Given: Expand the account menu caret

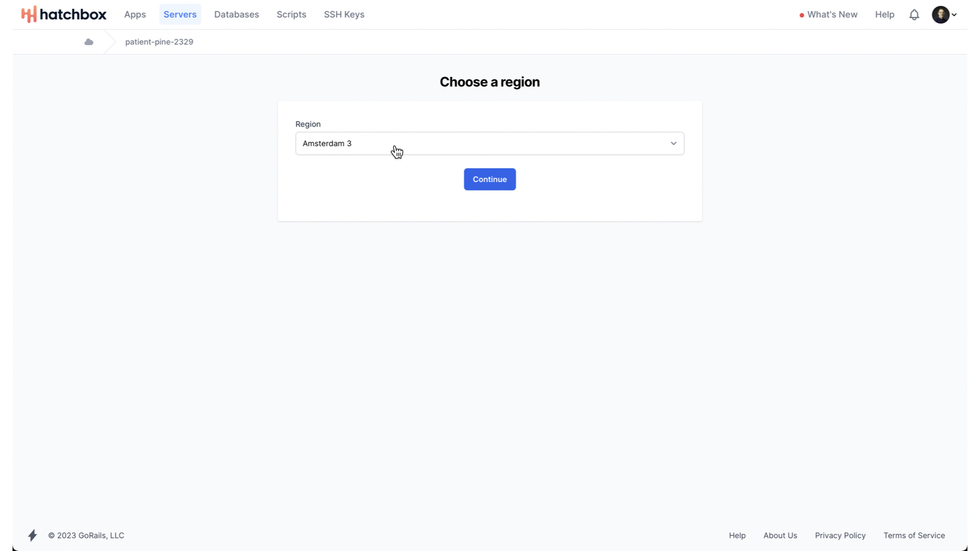Looking at the screenshot, I should click(954, 15).
